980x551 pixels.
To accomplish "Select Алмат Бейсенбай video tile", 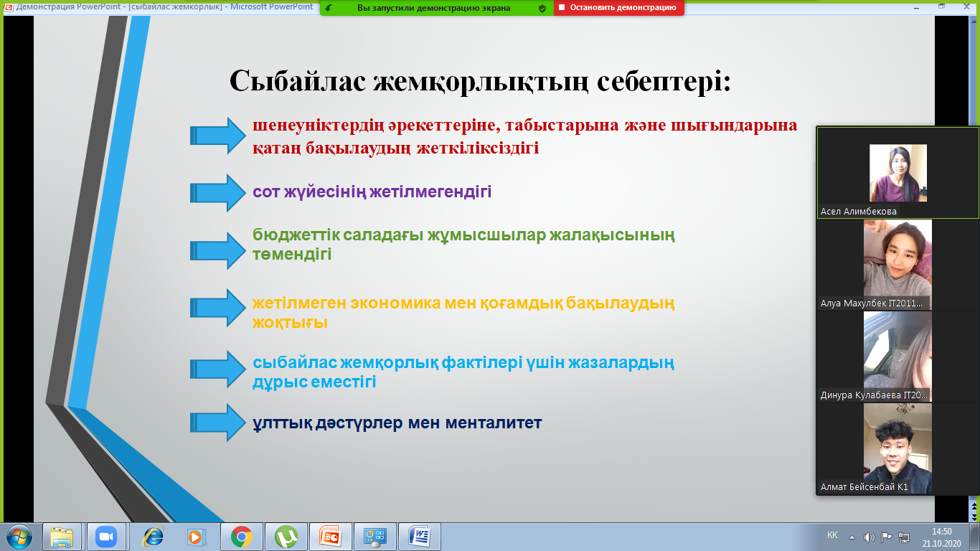I will click(897, 448).
